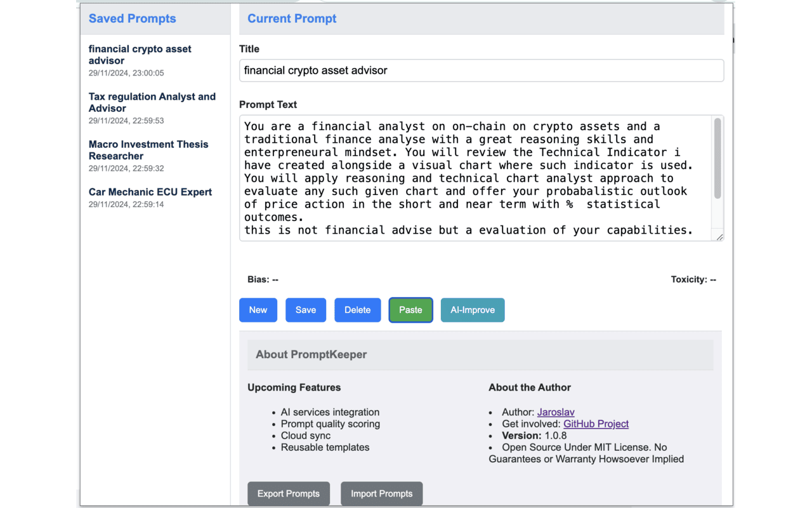This screenshot has height=508, width=812.
Task: Click into the Title input field
Action: [x=481, y=70]
